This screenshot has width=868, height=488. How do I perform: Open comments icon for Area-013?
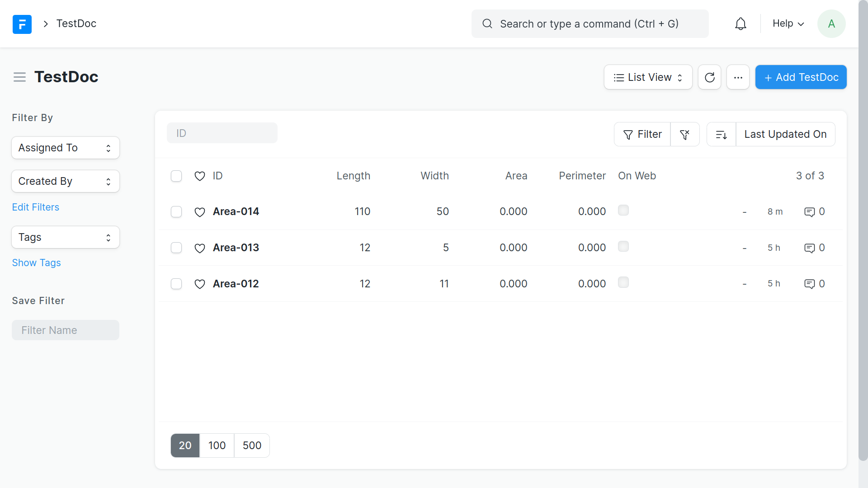point(809,248)
